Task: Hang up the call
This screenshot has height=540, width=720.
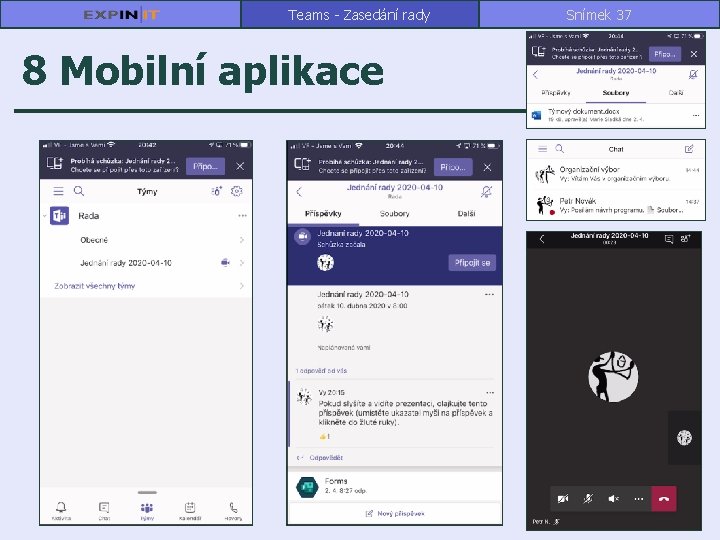Action: click(664, 499)
